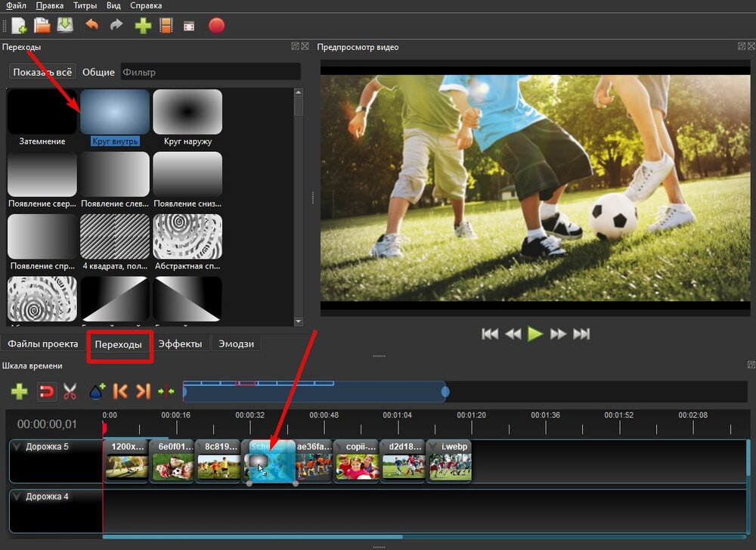The image size is (756, 550).
Task: Cut a clip with the Razor scissors icon
Action: (x=68, y=392)
